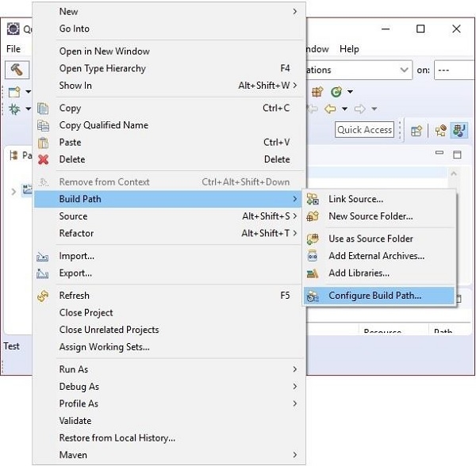
Task: Select the Java perspective icon
Action: pyautogui.click(x=459, y=131)
